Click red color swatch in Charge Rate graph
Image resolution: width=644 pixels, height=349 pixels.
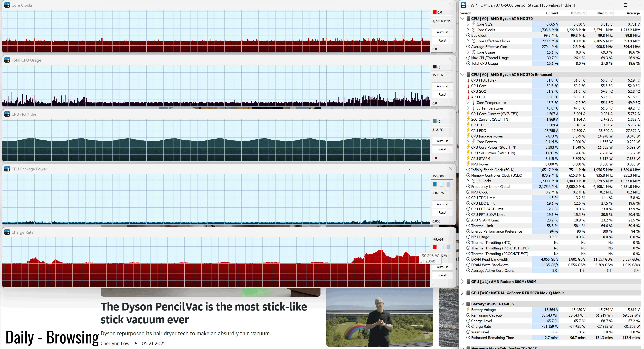pos(435,247)
